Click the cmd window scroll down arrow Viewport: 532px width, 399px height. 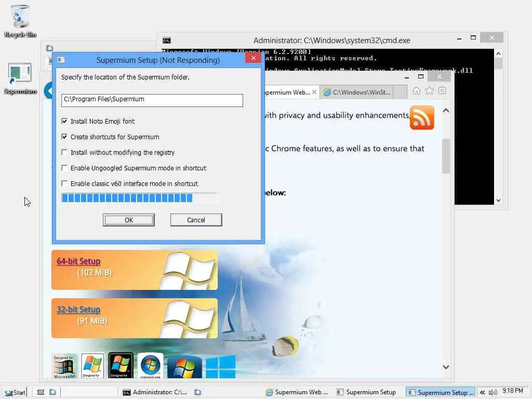tap(498, 201)
